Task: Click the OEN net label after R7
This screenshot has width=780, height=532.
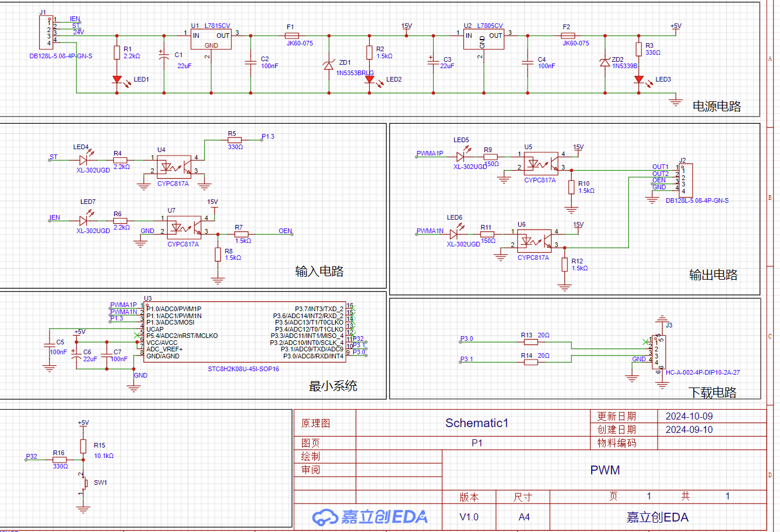Action: pos(285,231)
